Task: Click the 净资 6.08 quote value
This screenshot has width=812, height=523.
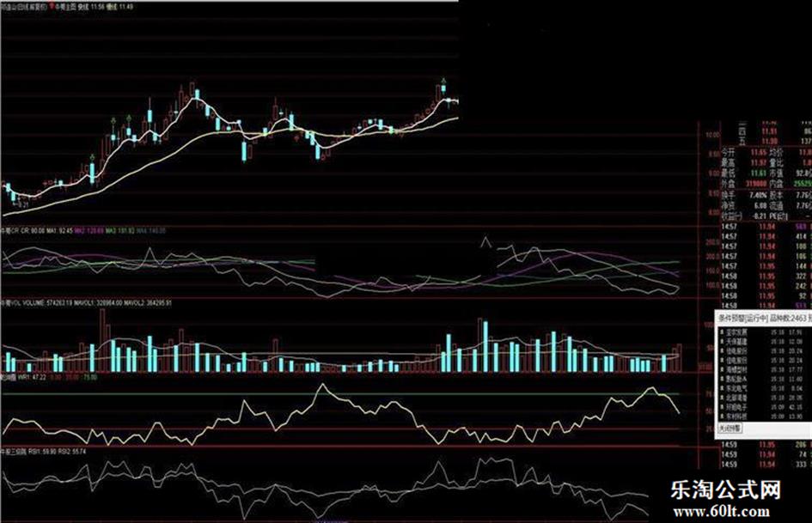Action: (760, 205)
